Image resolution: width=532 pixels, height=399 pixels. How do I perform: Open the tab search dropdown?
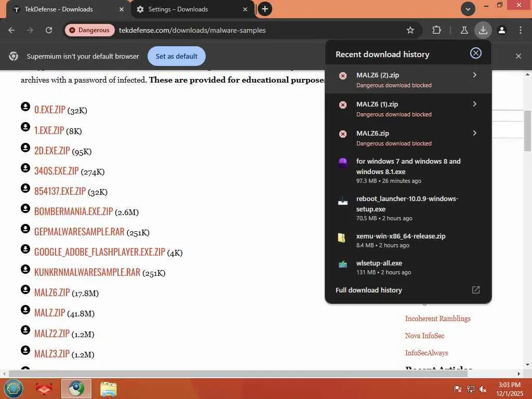pyautogui.click(x=468, y=9)
